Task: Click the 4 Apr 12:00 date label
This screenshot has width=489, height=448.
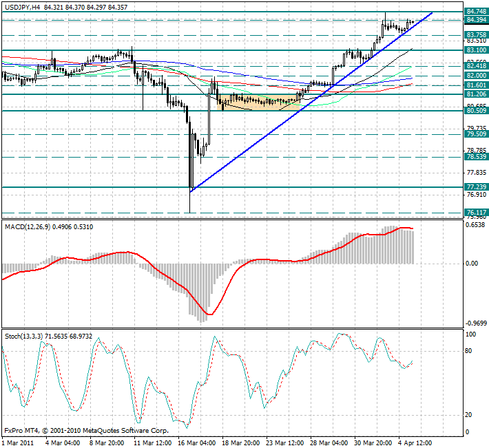Action: 415,443
